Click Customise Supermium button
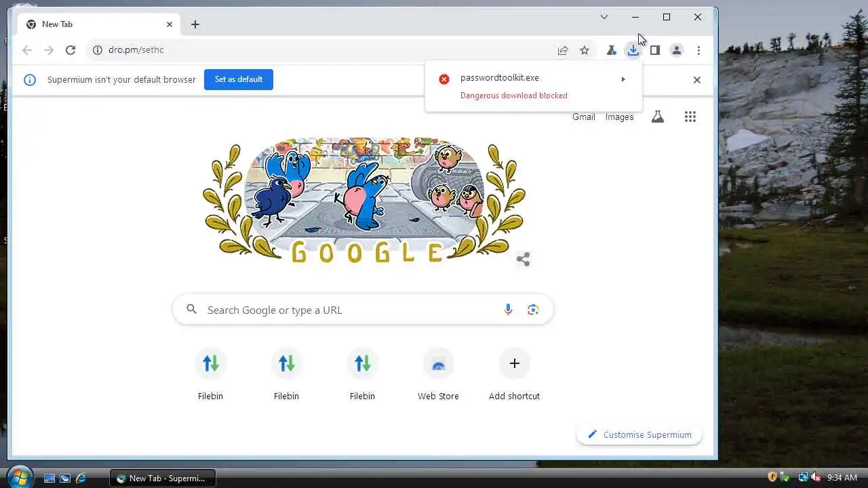The width and height of the screenshot is (868, 488). tap(639, 434)
